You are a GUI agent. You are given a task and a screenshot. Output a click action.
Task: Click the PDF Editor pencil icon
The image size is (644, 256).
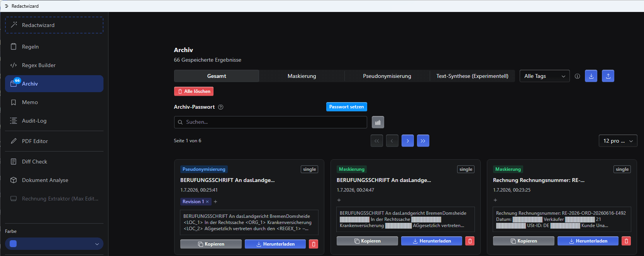pos(14,141)
